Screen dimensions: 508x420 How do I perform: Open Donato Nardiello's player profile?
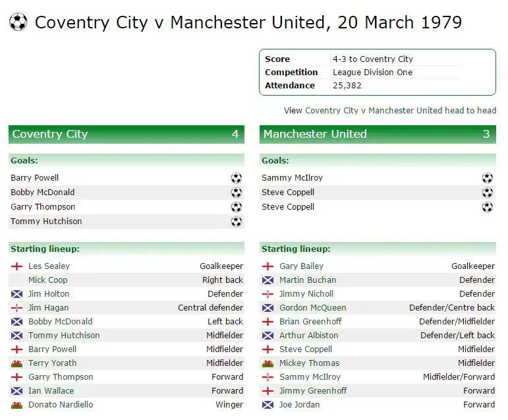tap(61, 405)
